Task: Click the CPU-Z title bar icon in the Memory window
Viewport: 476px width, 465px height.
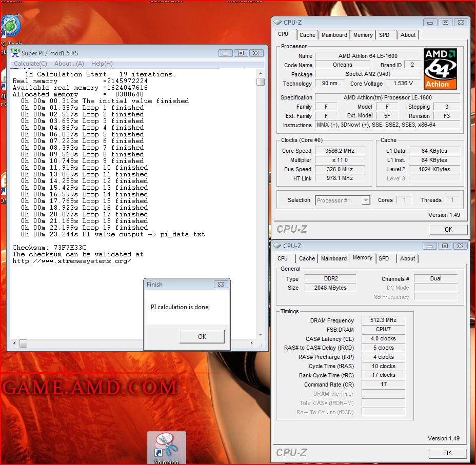Action: [x=277, y=246]
